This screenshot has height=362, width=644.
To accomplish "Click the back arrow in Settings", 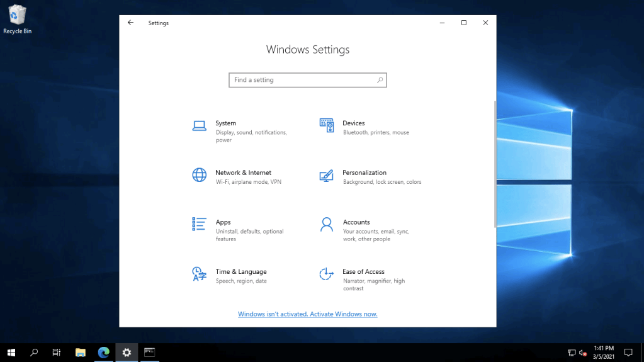I will coord(131,23).
